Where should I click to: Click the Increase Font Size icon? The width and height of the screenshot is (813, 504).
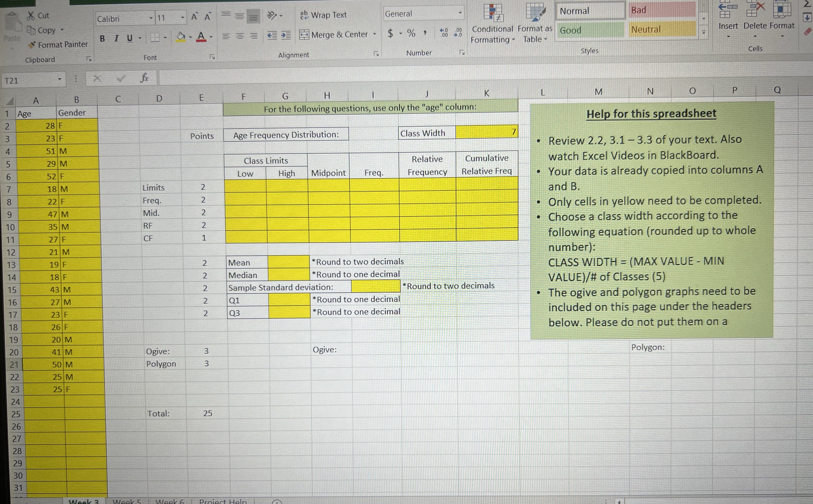194,17
